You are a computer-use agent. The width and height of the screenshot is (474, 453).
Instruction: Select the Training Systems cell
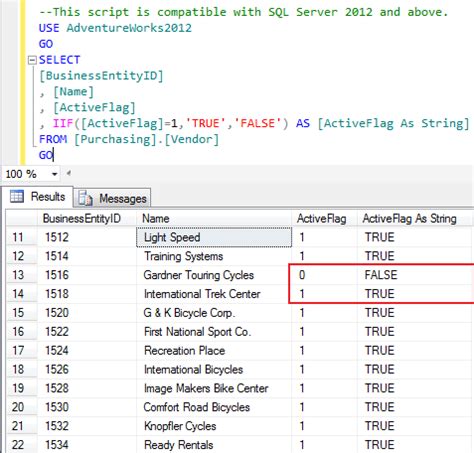tap(214, 256)
